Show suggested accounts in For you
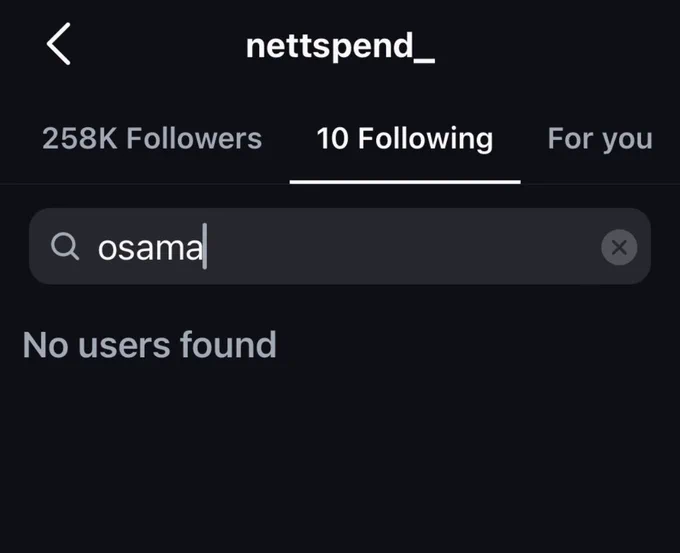The width and height of the screenshot is (680, 553). coord(600,139)
